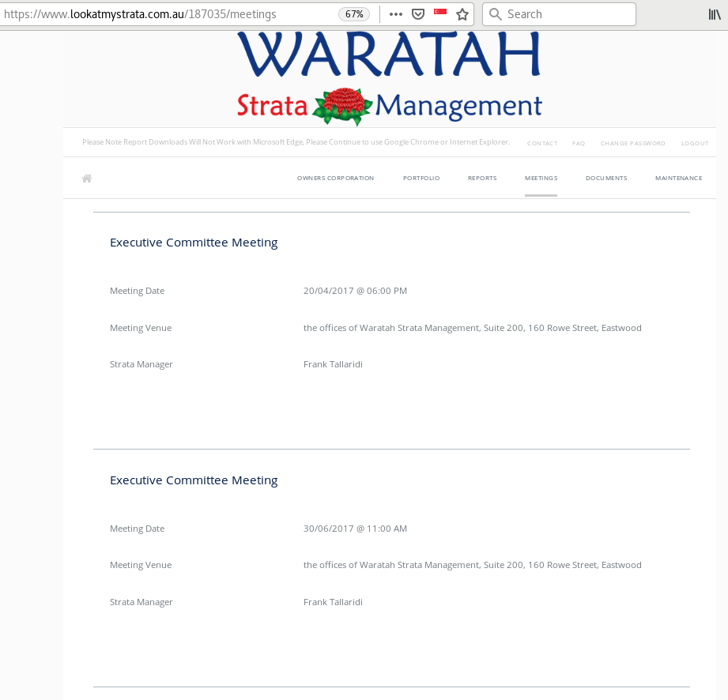Screen dimensions: 728x700
Task: Click the Meeting Date label of second meeting
Action: [137, 529]
